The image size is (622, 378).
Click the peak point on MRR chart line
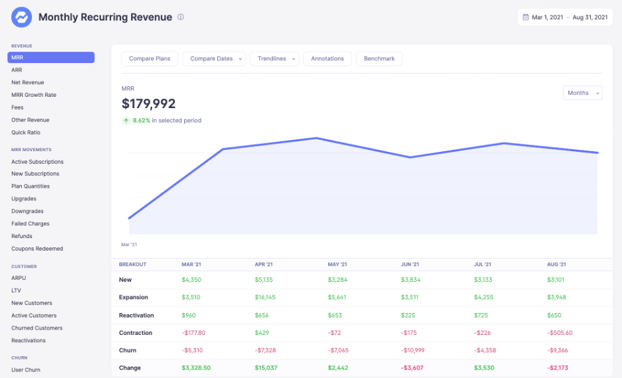[317, 138]
